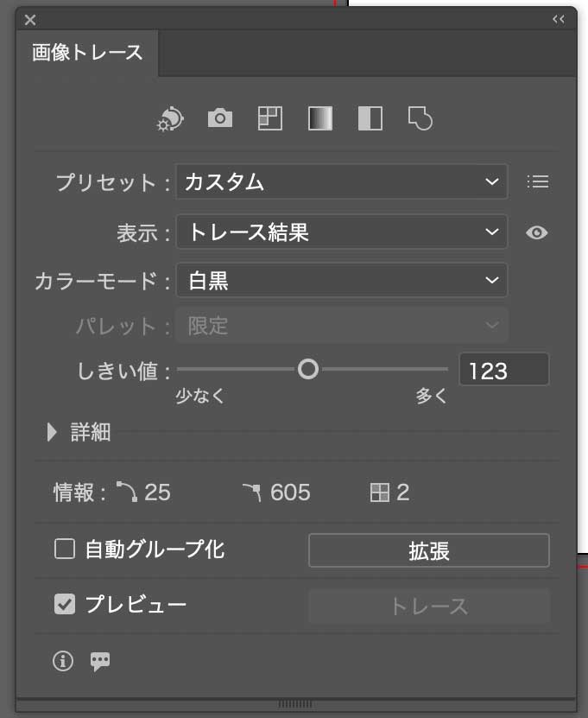
Task: Close the Image Trace panel
Action: 30,20
